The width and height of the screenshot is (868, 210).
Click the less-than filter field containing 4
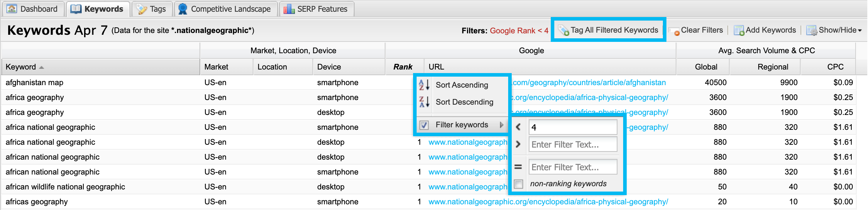pos(573,127)
